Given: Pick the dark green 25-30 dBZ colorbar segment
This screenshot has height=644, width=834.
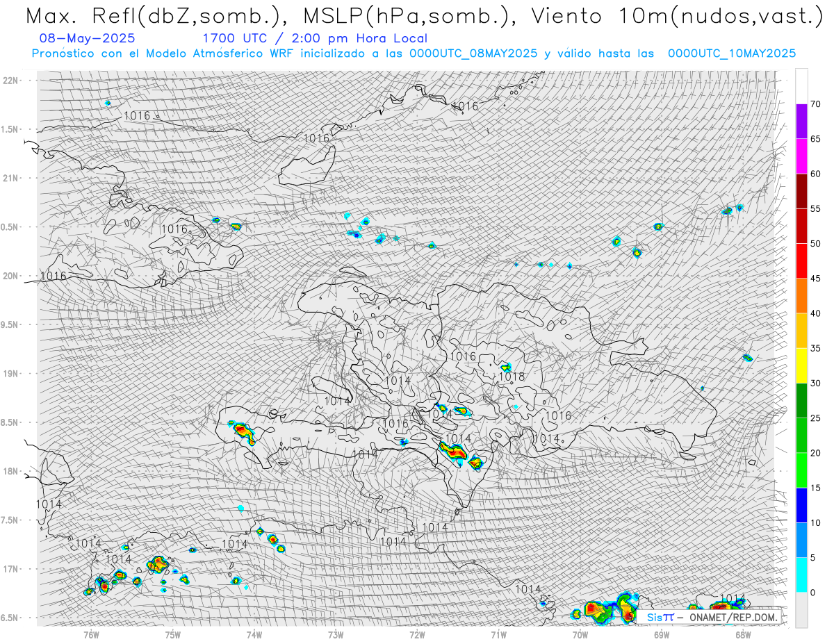Looking at the screenshot, I should 801,400.
